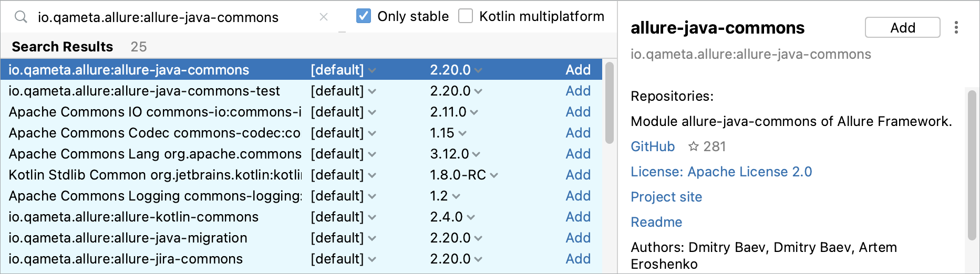Open the GitHub link
Screen dimensions: 980x274
point(653,146)
